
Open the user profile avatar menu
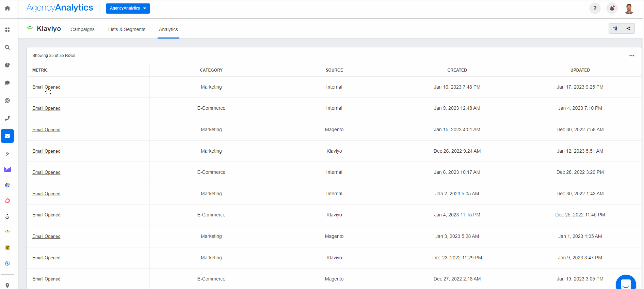[x=629, y=9]
